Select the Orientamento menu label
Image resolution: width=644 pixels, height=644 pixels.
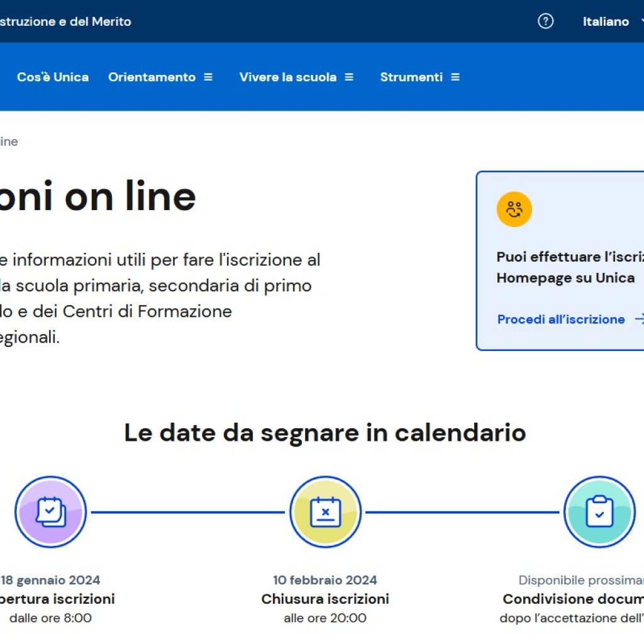(152, 77)
